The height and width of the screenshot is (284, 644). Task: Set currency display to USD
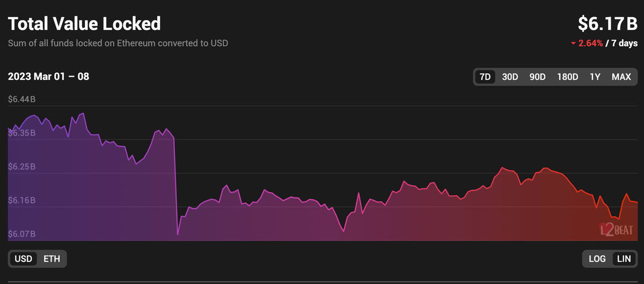coord(23,259)
